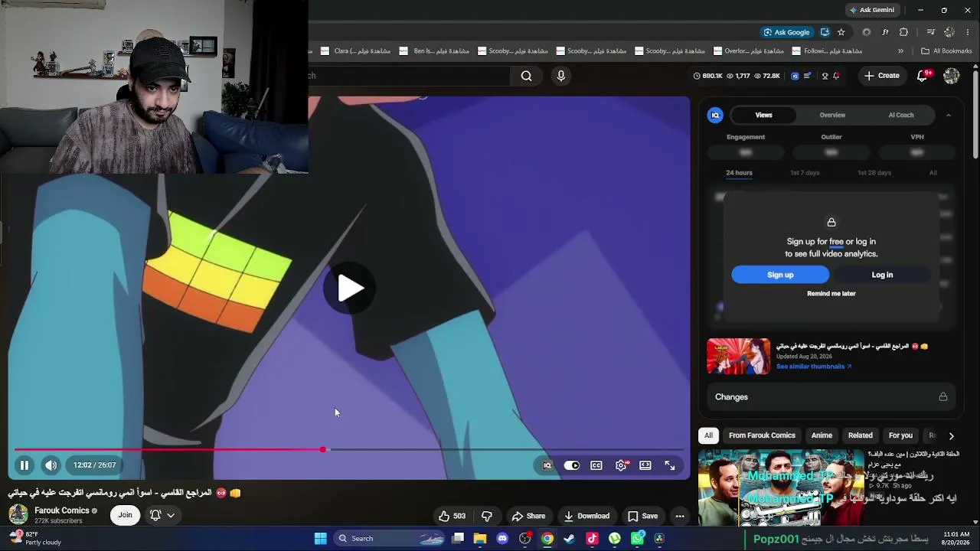Viewport: 980px width, 551px height.
Task: Click the video thumbnail in vidIQ panel
Action: pyautogui.click(x=738, y=356)
